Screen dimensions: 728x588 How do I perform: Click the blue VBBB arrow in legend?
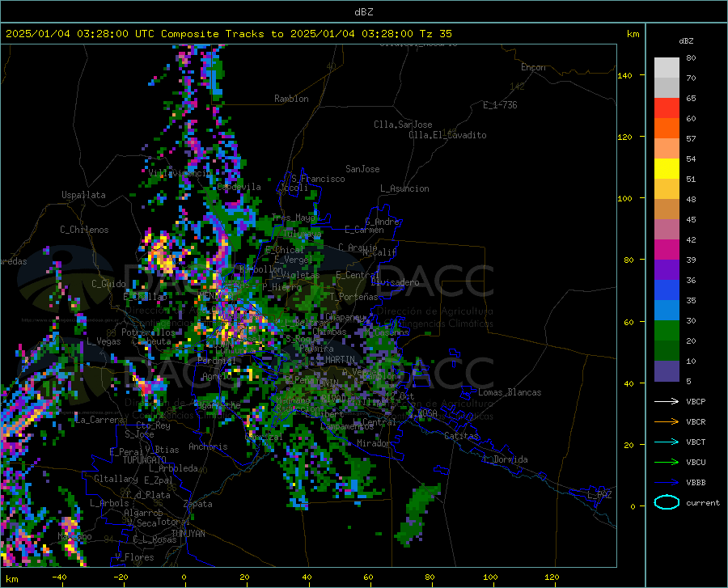pyautogui.click(x=667, y=483)
